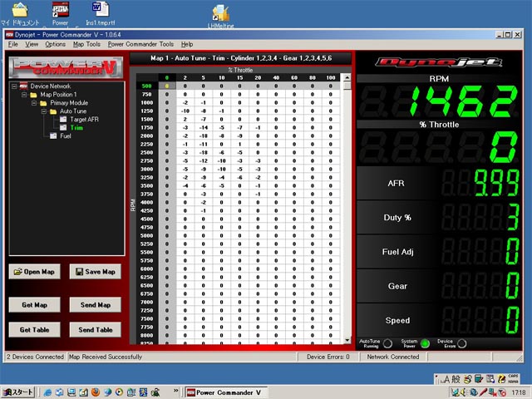Open the File menu
Image resolution: width=532 pixels, height=399 pixels.
coord(13,44)
